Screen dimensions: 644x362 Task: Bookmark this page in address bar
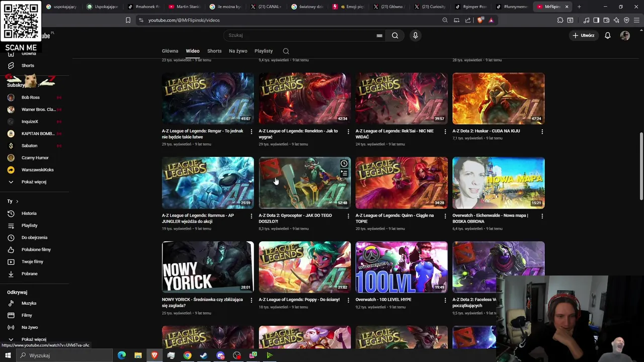(x=128, y=20)
